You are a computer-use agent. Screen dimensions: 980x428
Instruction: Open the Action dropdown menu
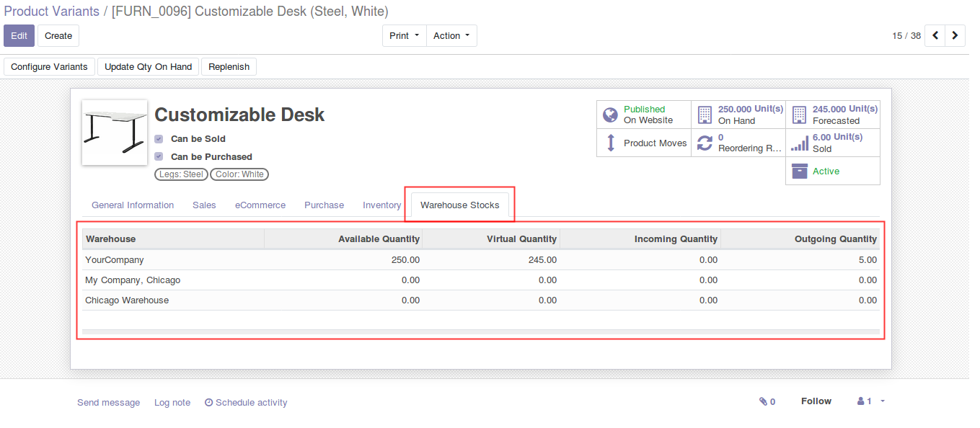point(451,36)
